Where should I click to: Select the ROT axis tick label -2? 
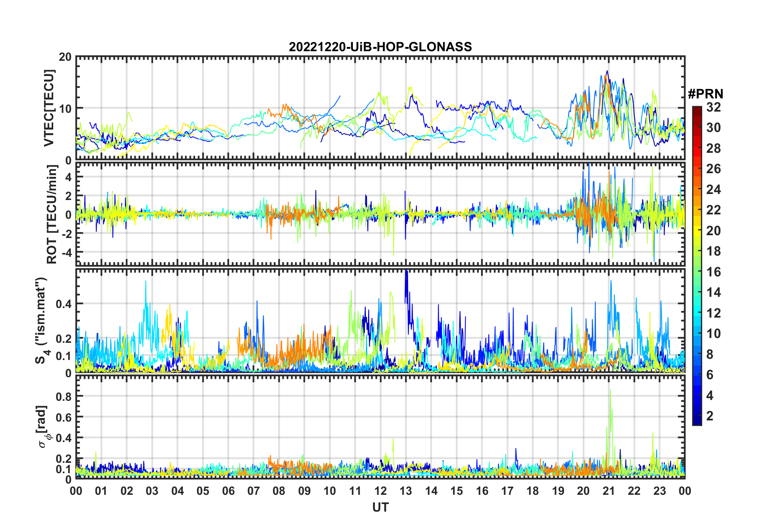pyautogui.click(x=66, y=233)
